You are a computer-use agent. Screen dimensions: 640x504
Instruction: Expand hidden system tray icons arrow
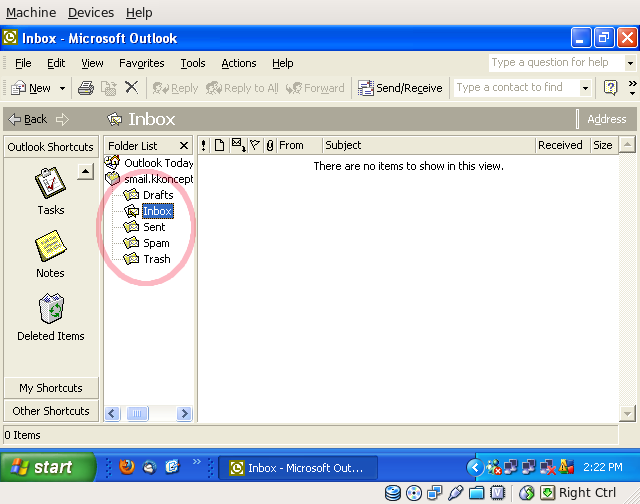(x=475, y=467)
